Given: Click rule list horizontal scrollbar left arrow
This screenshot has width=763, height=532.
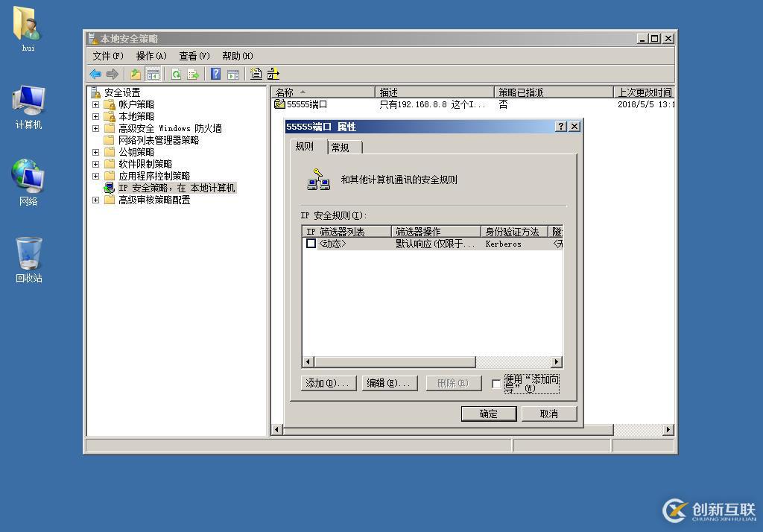Looking at the screenshot, I should pos(308,361).
